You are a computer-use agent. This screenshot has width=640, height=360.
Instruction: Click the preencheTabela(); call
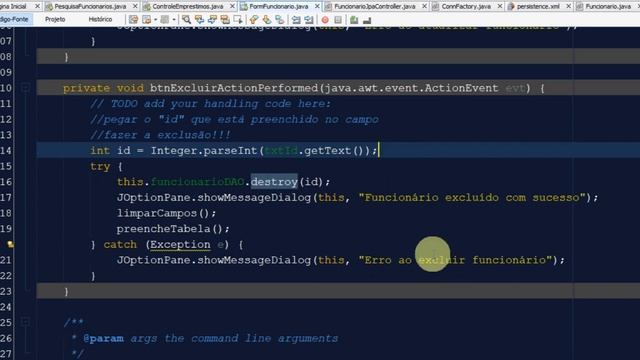coord(173,229)
